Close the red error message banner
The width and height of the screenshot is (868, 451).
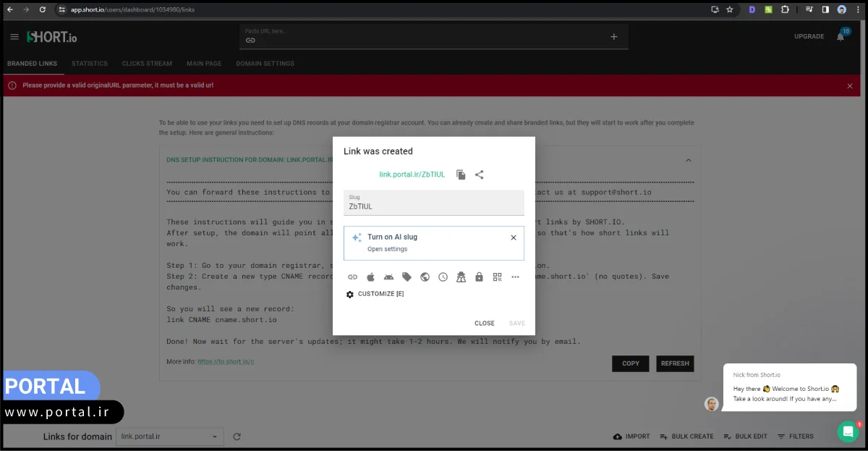tap(850, 86)
